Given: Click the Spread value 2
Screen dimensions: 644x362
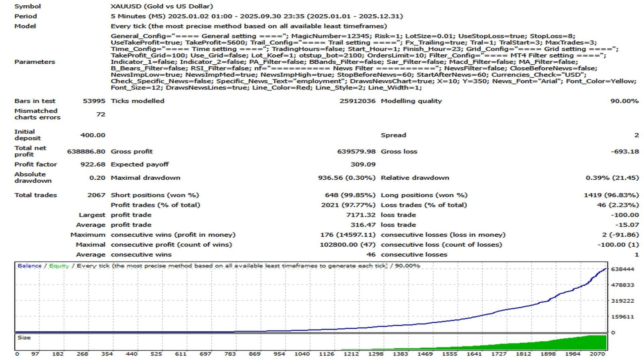Looking at the screenshot, I should click(x=637, y=135).
